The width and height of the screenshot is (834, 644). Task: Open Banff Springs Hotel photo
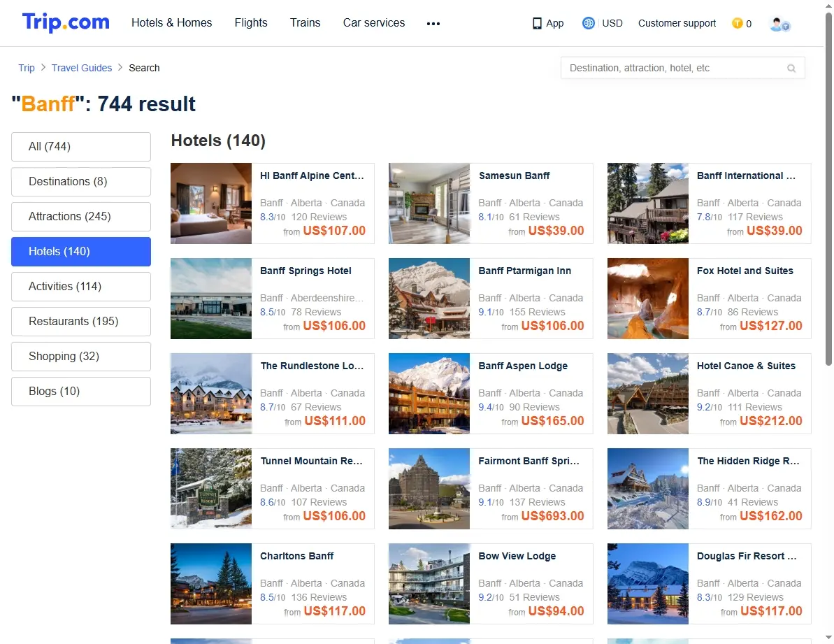211,299
